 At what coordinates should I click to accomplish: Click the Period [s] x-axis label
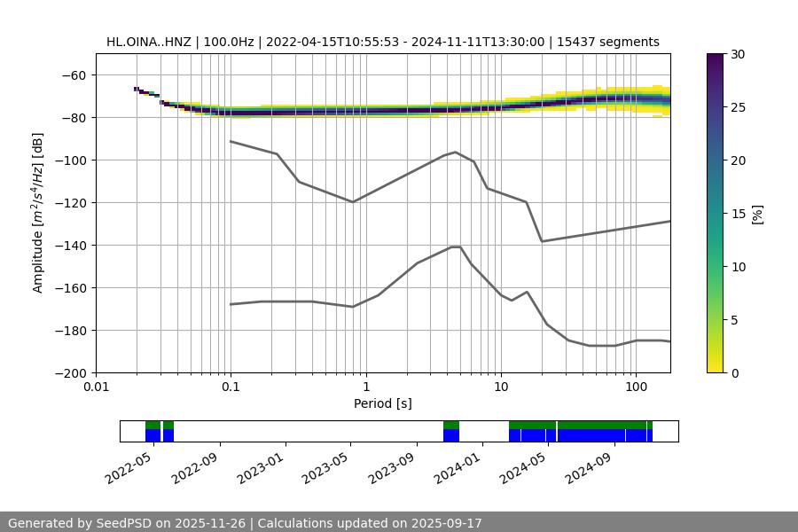pyautogui.click(x=382, y=403)
